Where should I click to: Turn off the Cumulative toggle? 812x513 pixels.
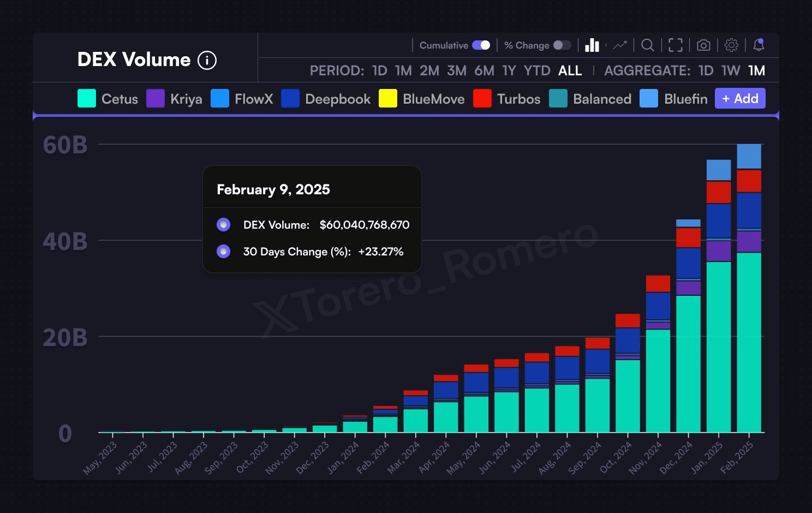(481, 45)
